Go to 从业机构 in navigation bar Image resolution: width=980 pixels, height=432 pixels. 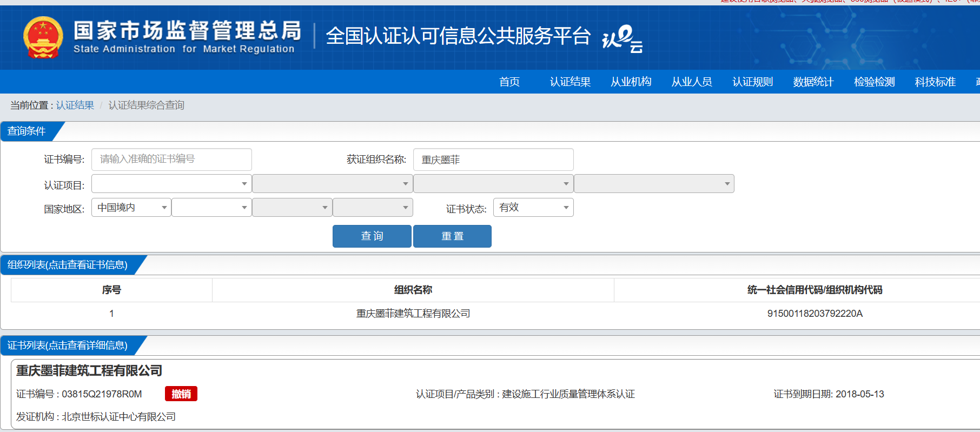[x=631, y=82]
